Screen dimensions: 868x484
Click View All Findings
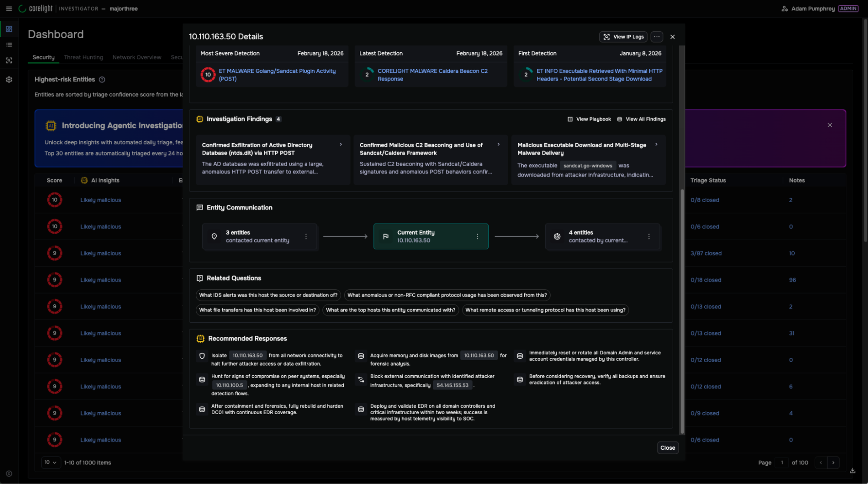coord(641,119)
